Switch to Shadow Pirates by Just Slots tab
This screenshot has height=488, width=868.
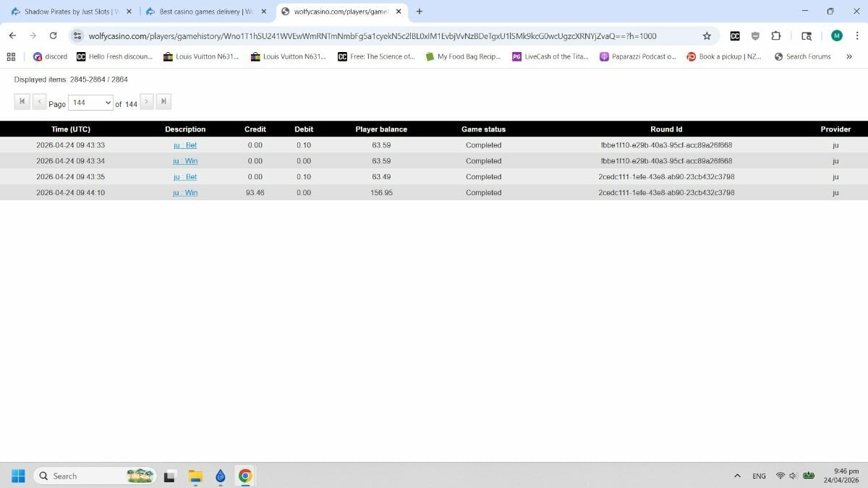(x=68, y=12)
